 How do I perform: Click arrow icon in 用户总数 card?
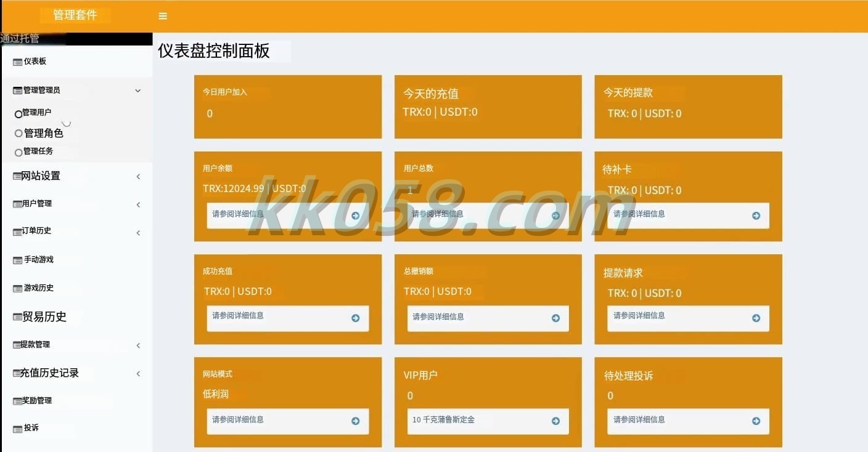coord(556,216)
